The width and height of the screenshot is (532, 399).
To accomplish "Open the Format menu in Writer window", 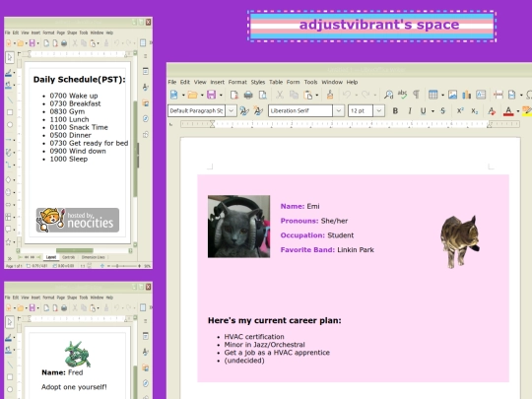I will click(x=237, y=82).
